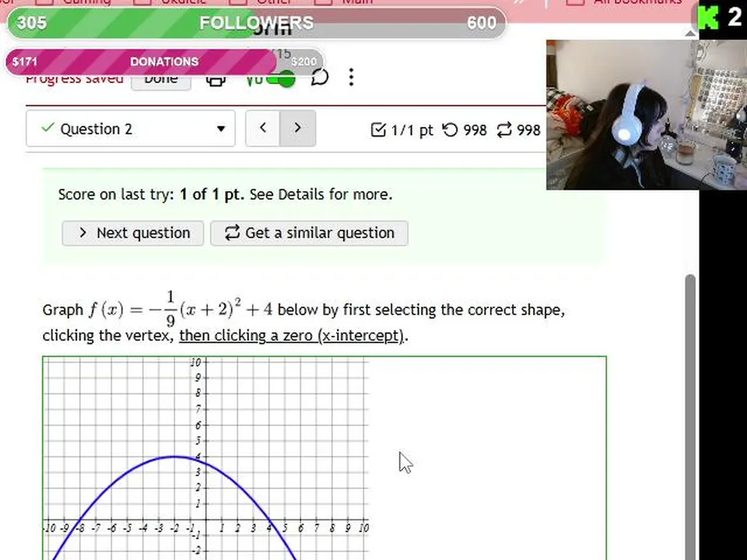Click the page vertical scrollbar thumb
The image size is (747, 560).
tap(690, 417)
